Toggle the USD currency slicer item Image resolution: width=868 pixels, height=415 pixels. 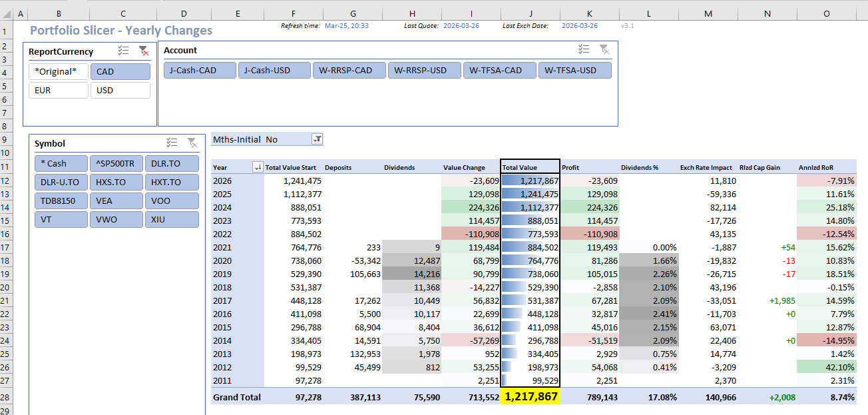point(120,90)
